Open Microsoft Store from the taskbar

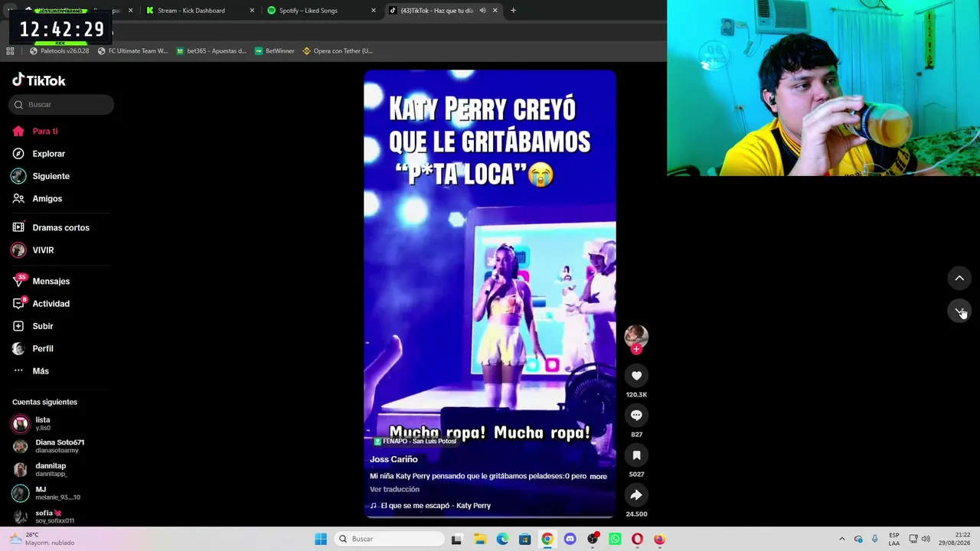tap(524, 539)
